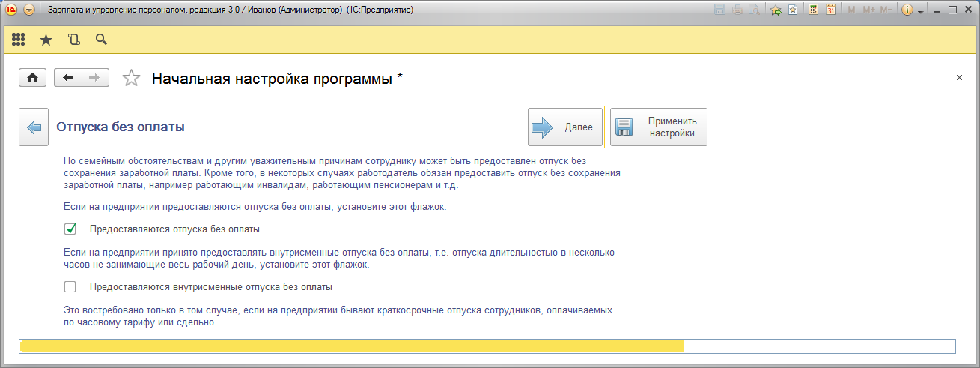Open the info help icon

pos(908,10)
